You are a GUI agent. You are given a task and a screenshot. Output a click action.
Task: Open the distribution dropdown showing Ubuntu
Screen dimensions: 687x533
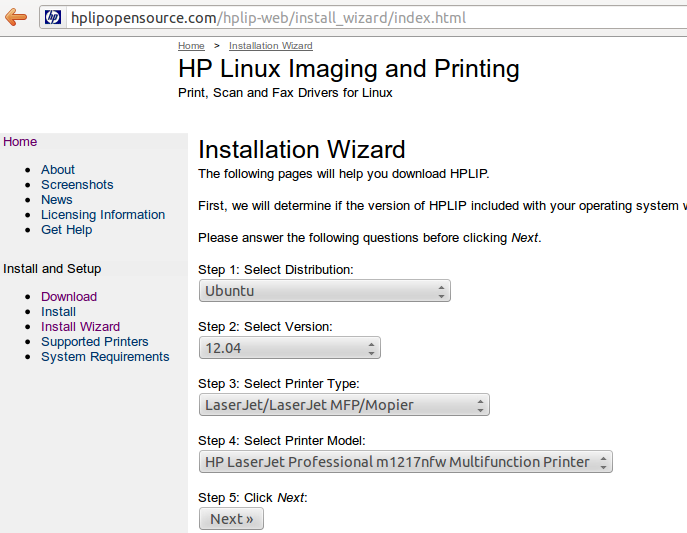point(325,291)
